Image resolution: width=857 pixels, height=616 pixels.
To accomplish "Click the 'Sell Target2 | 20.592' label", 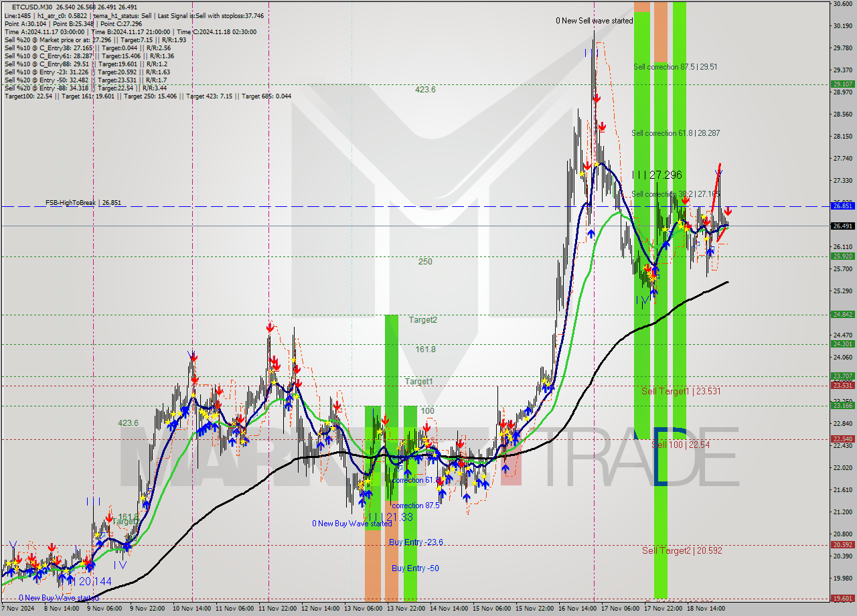I will 682,550.
